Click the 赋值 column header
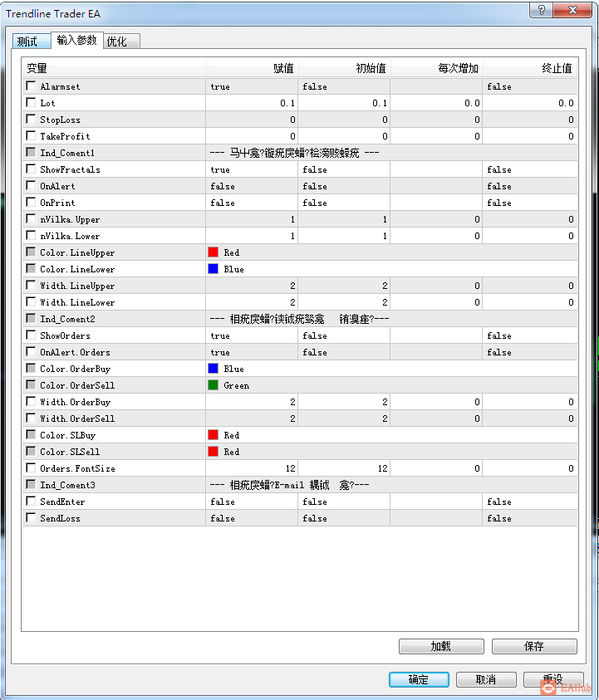 (x=253, y=68)
